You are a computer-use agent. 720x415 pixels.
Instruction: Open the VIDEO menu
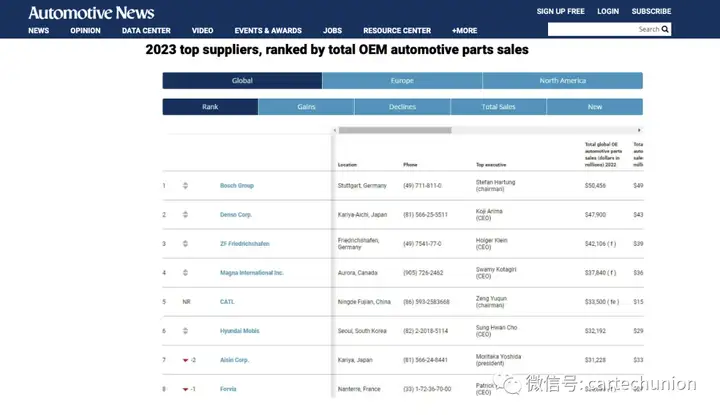tap(202, 31)
